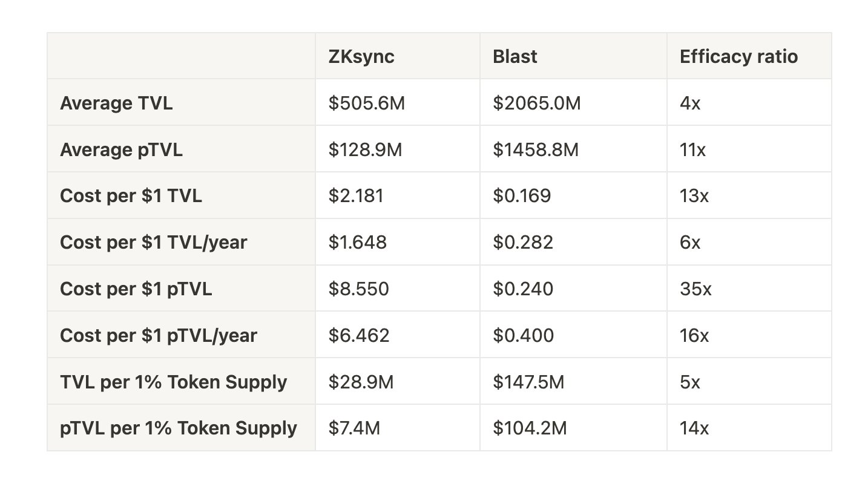Select the Efficacy ratio column header
The height and width of the screenshot is (478, 868).
pyautogui.click(x=738, y=56)
